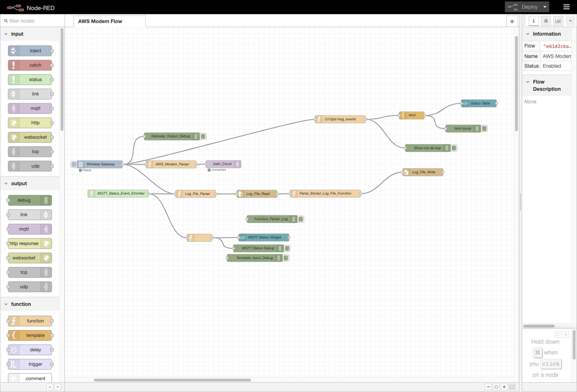Open the sidebar tabs dropdown menu
Screen dimensions: 577x392
coord(570,21)
